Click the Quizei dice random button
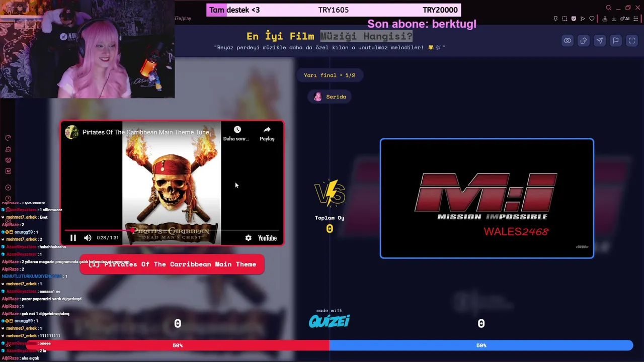644x362 pixels. tap(584, 41)
